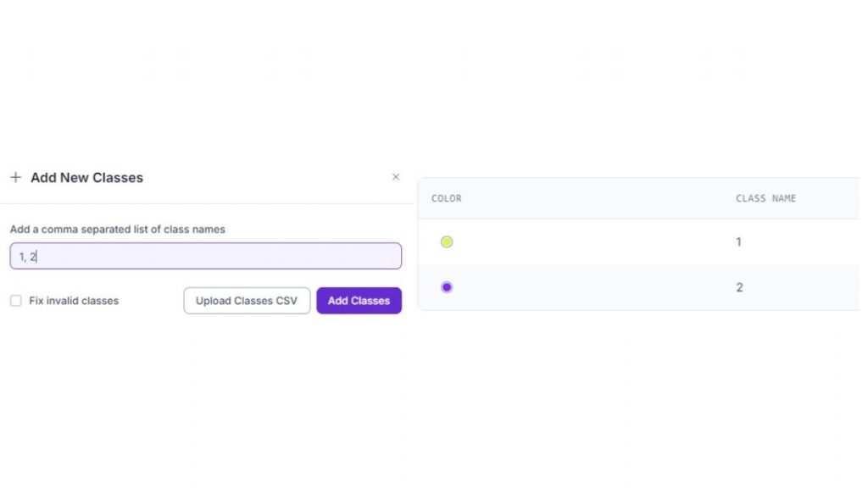Screen dimensions: 868x488
Task: Click the empty middle area of class 2 row
Action: (x=593, y=287)
